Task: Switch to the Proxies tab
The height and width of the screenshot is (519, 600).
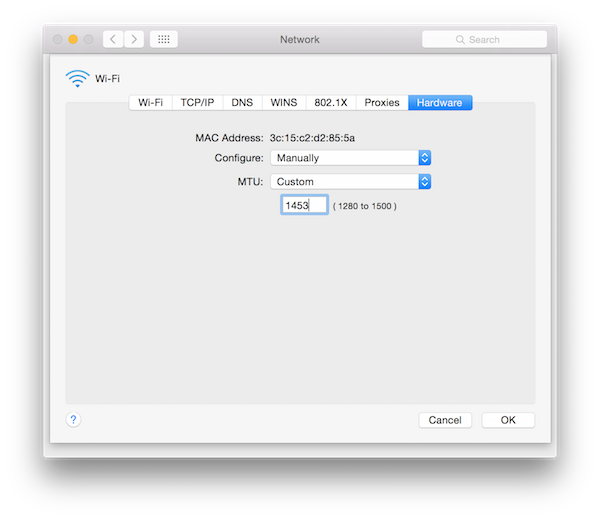Action: click(x=382, y=102)
